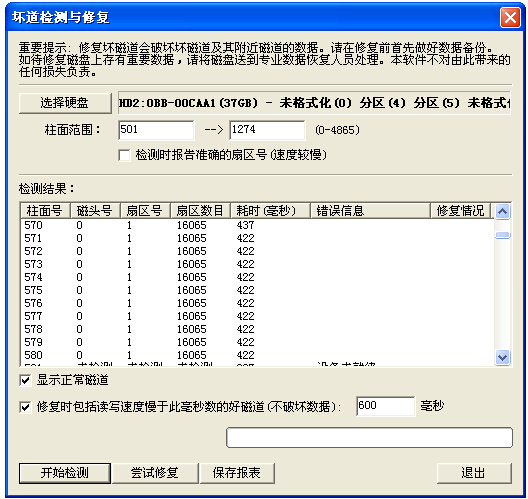Toggle 修复时包括读写速度慢 checkbox

25,407
